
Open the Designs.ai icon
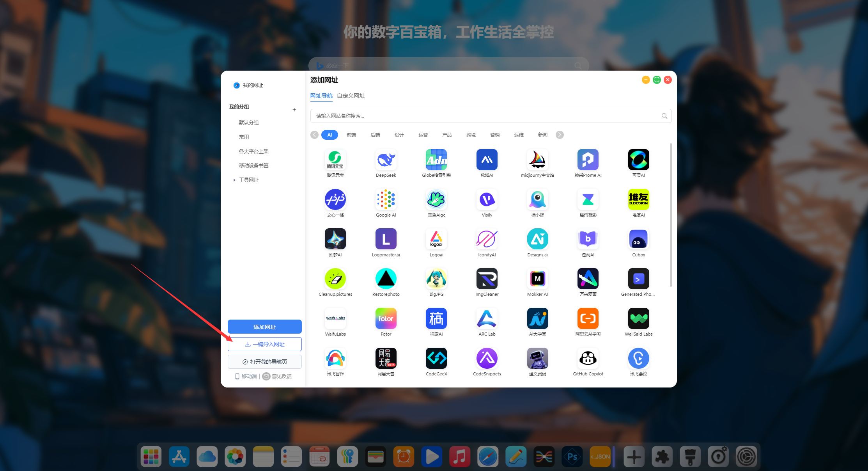537,239
